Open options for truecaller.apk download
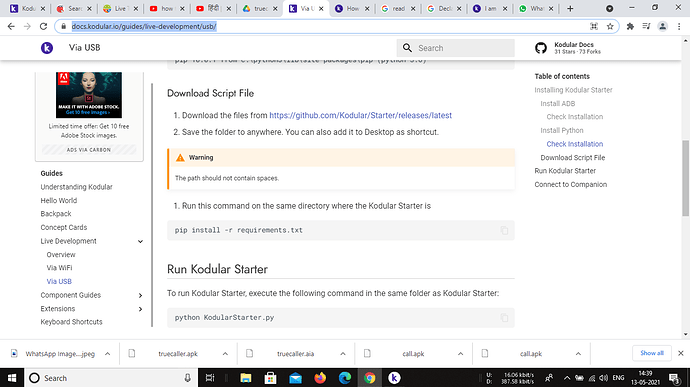The height and width of the screenshot is (387, 690). (225, 354)
